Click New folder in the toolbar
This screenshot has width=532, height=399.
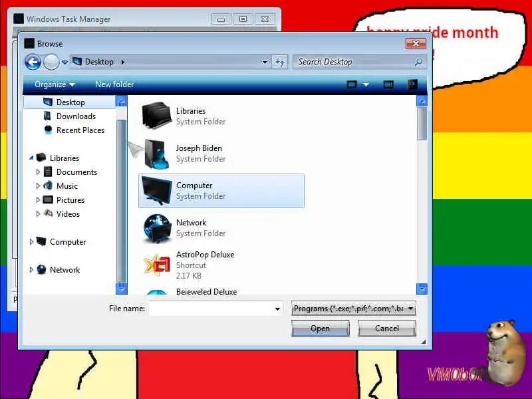(x=114, y=84)
